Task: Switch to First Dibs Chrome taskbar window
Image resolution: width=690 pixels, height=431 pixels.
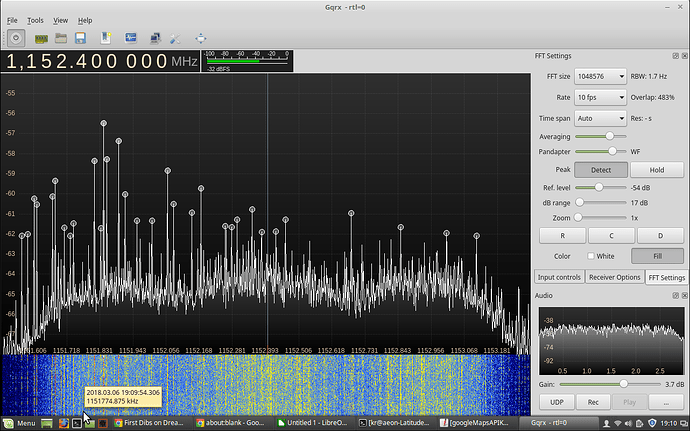Action: coord(149,423)
